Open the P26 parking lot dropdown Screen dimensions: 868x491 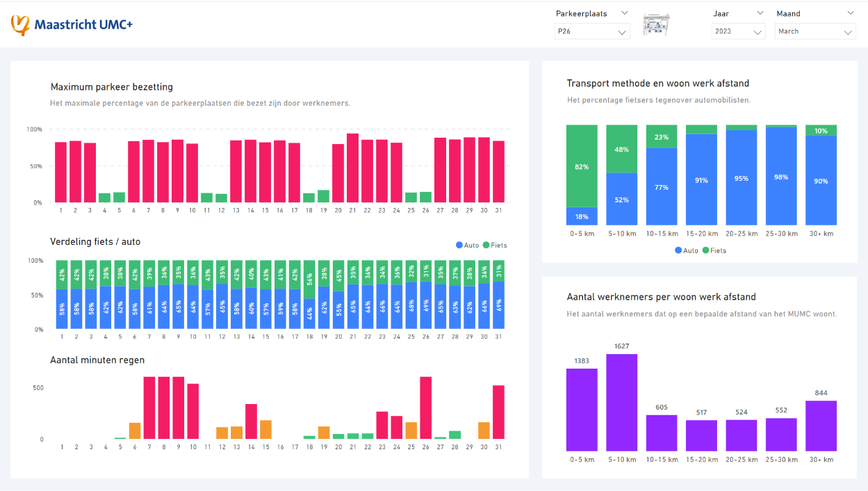[x=591, y=31]
